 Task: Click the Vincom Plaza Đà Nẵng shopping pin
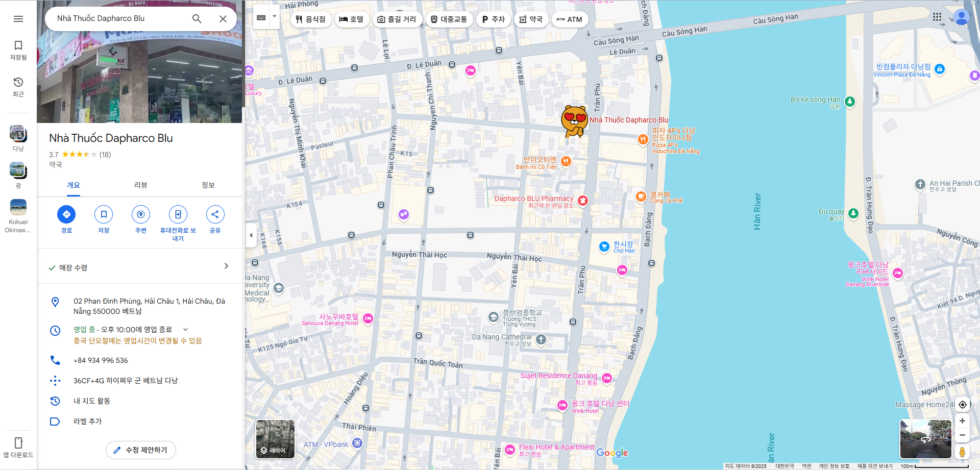(939, 69)
